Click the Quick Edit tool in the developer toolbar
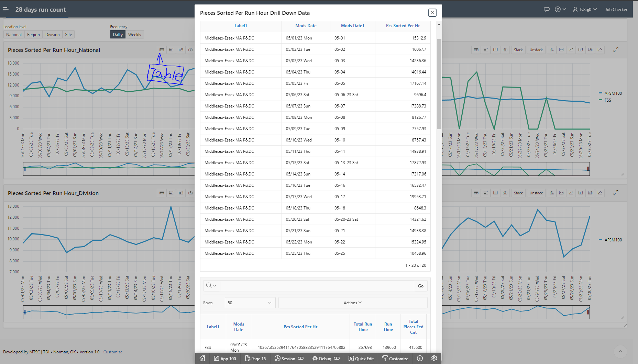This screenshot has width=638, height=364. (361, 359)
